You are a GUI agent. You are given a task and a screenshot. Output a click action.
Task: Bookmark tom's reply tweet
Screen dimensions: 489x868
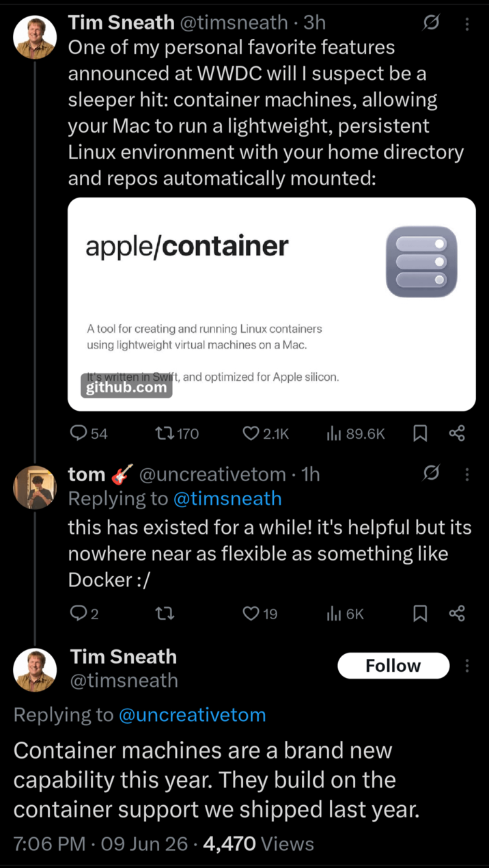tap(421, 614)
